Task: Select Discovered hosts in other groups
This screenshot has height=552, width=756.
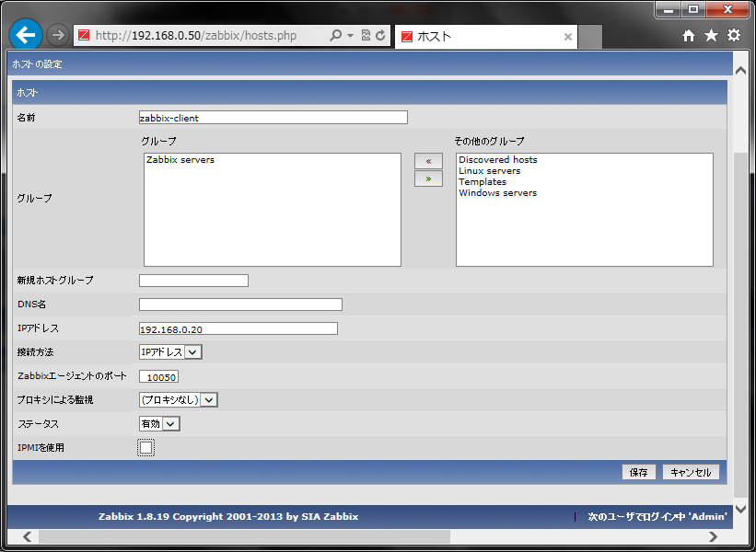Action: click(497, 159)
